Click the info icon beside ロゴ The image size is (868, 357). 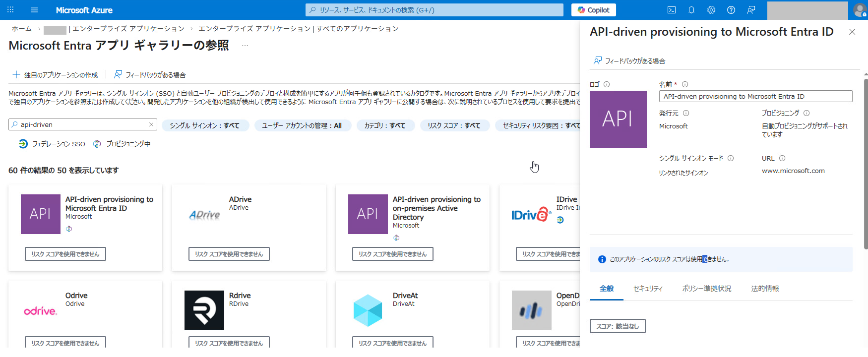[x=607, y=84]
